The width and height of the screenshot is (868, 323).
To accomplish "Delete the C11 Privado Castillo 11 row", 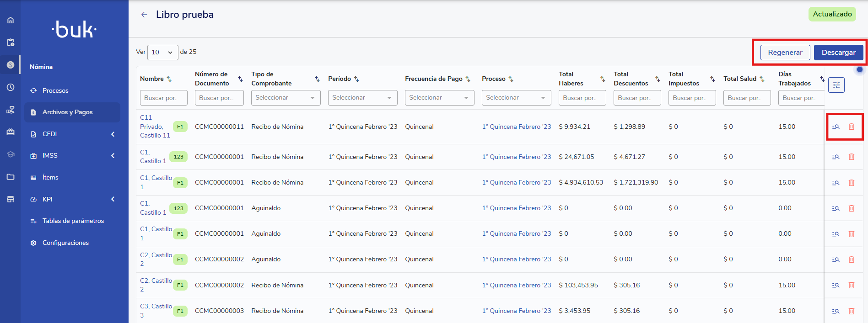I will [852, 127].
